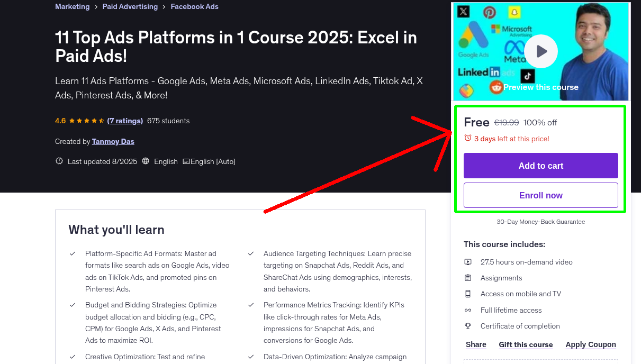Click the globe language icon
Screen dimensions: 641x364
(146, 161)
